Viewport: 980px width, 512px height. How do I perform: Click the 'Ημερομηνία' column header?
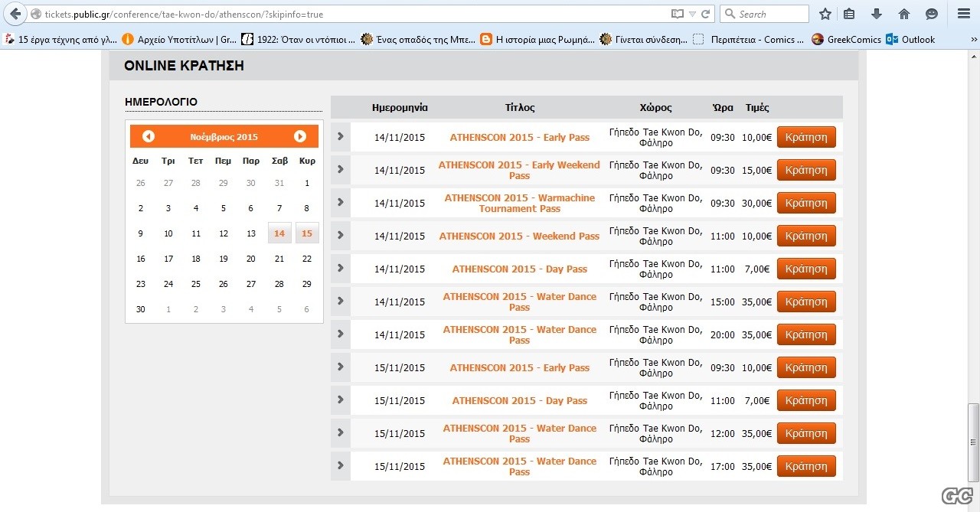pos(400,108)
